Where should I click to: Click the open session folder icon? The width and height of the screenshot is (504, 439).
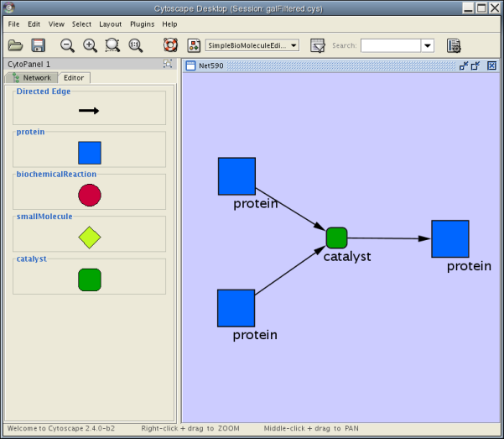(16, 45)
